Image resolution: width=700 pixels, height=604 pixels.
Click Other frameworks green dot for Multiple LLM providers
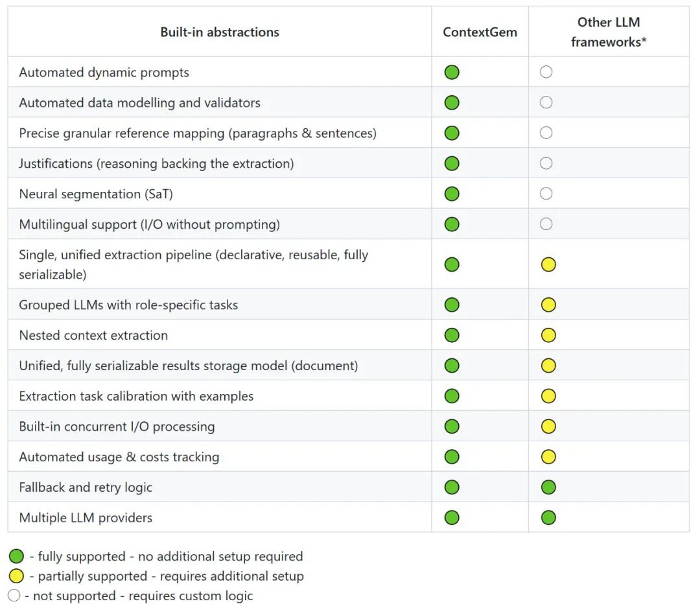(548, 518)
